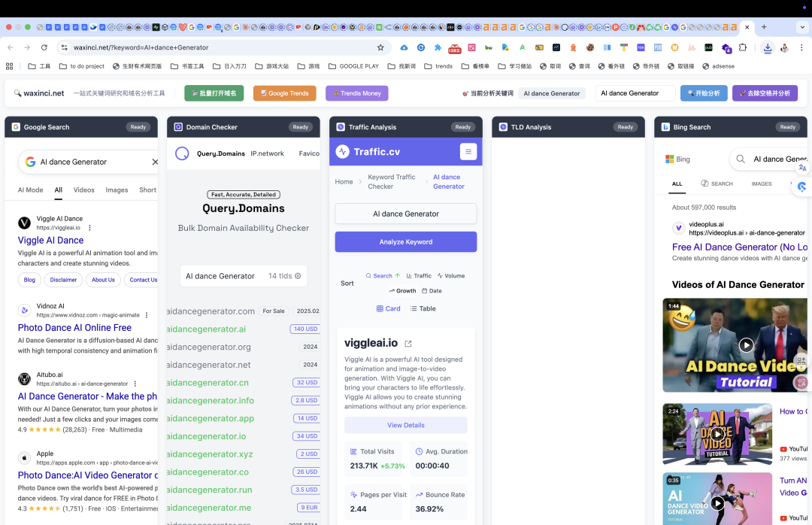Click View Details for viggleai.io
This screenshot has height=525, width=812.
[x=406, y=425]
